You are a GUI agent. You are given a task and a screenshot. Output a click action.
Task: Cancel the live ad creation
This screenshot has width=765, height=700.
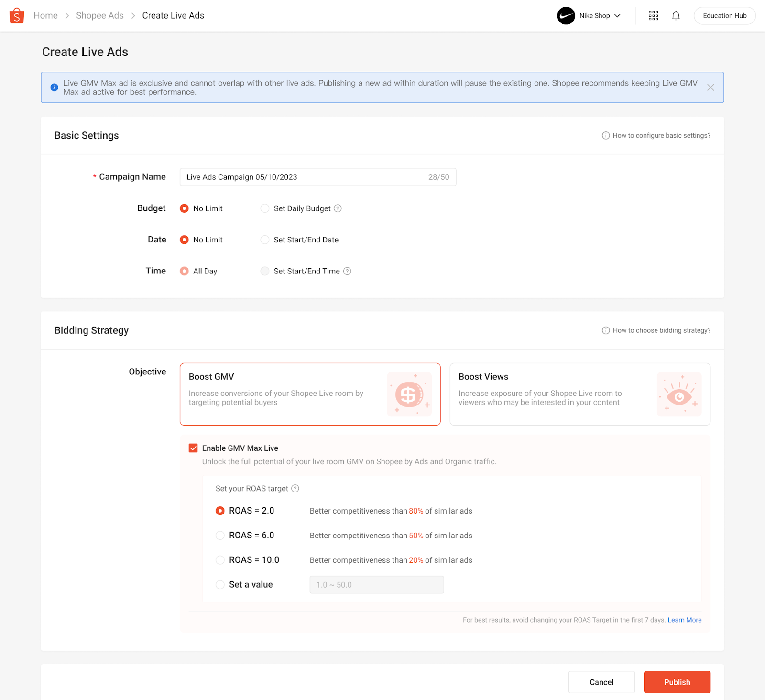[601, 682]
